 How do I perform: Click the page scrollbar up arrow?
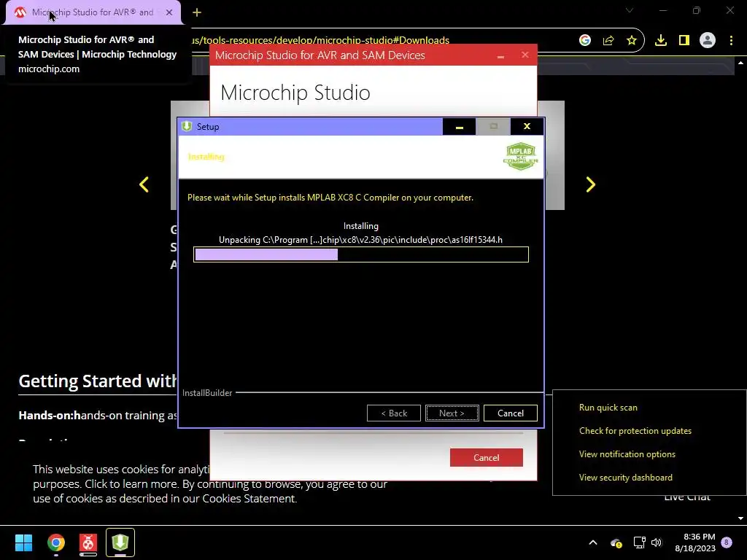tap(740, 63)
